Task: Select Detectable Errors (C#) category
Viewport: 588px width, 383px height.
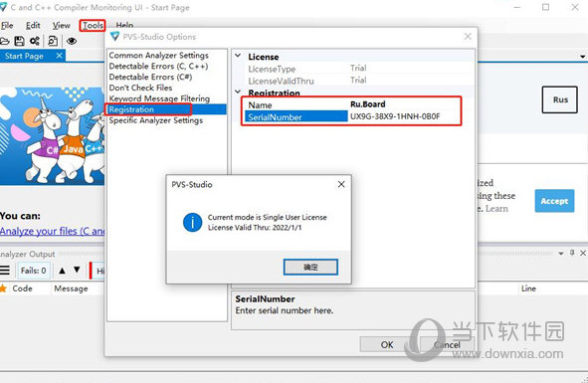Action: 150,77
